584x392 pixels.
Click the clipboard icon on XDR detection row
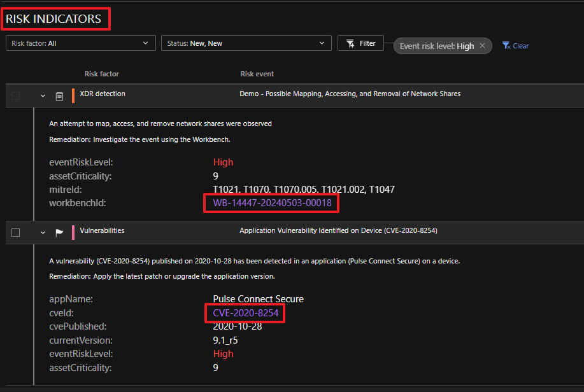pyautogui.click(x=59, y=96)
